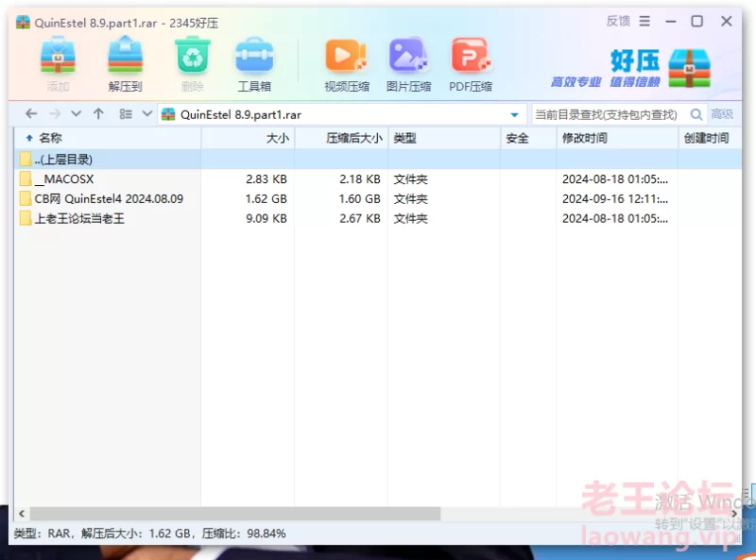Sort by 名称 column header
This screenshot has width=756, height=560.
[108, 138]
